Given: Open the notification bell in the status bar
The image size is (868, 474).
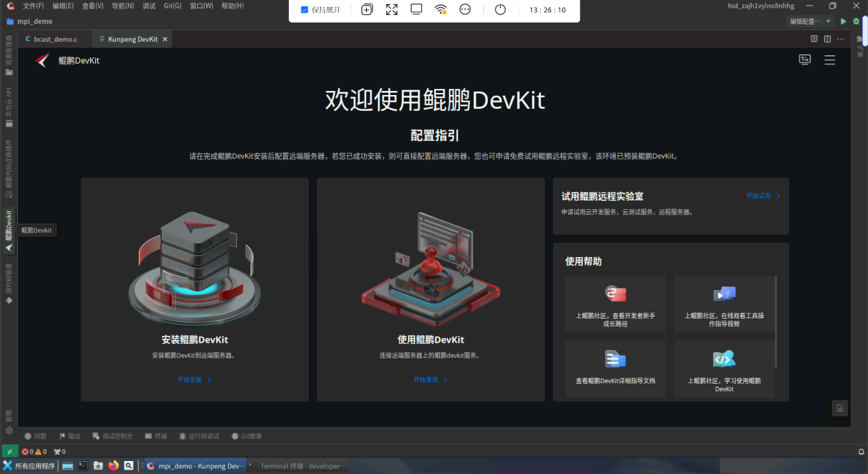Looking at the screenshot, I should point(861,451).
